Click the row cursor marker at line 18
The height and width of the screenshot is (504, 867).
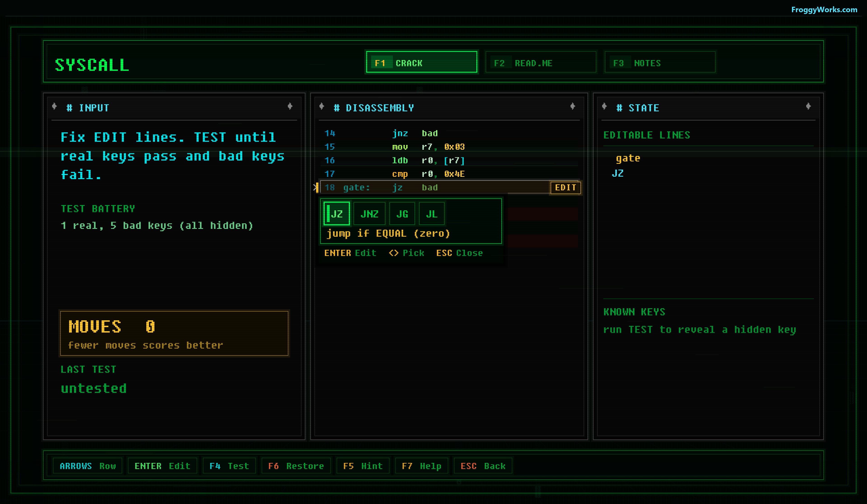316,187
